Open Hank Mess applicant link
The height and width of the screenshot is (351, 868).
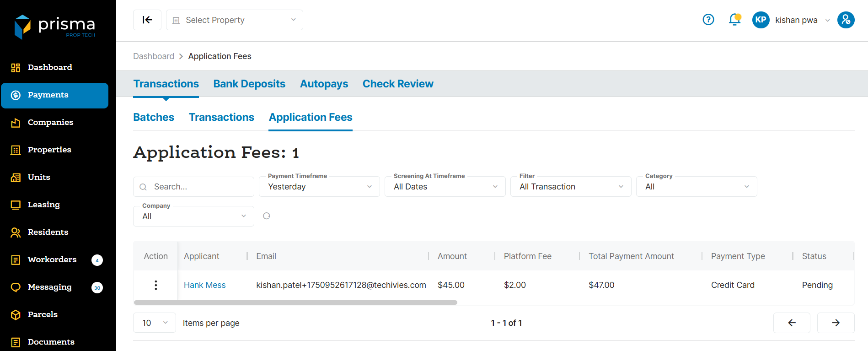tap(204, 285)
